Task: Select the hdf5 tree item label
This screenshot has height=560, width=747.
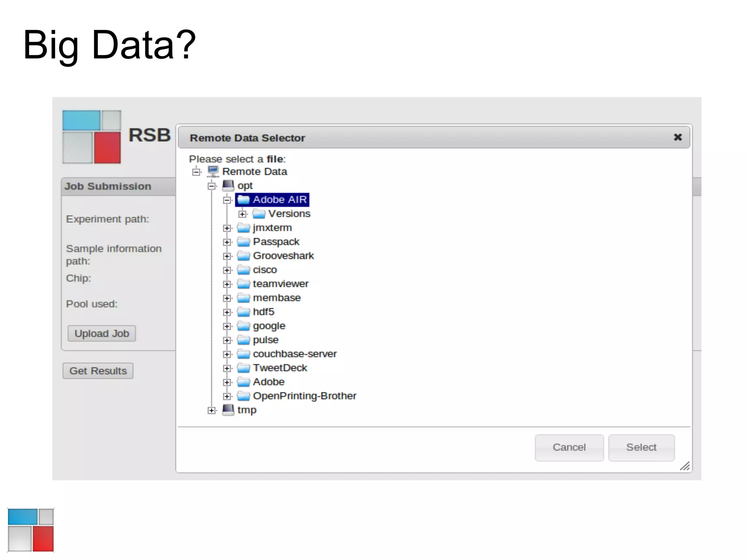Action: [x=263, y=312]
